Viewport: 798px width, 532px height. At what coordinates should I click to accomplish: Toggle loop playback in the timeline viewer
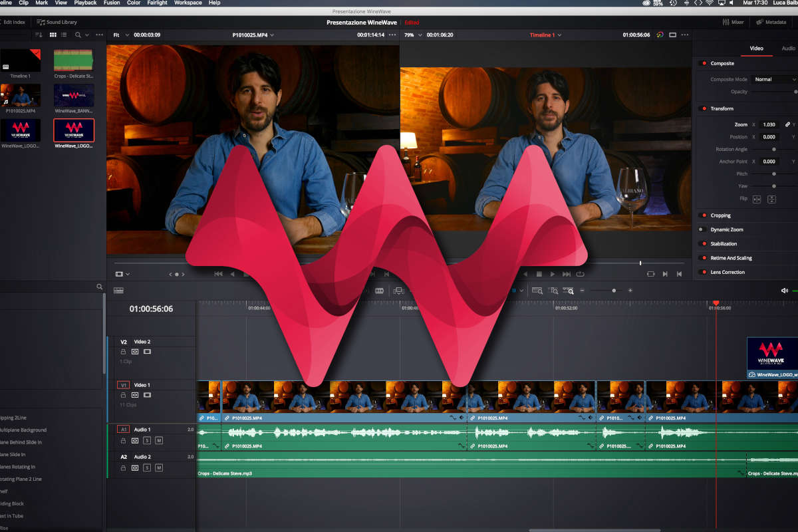[x=581, y=273]
